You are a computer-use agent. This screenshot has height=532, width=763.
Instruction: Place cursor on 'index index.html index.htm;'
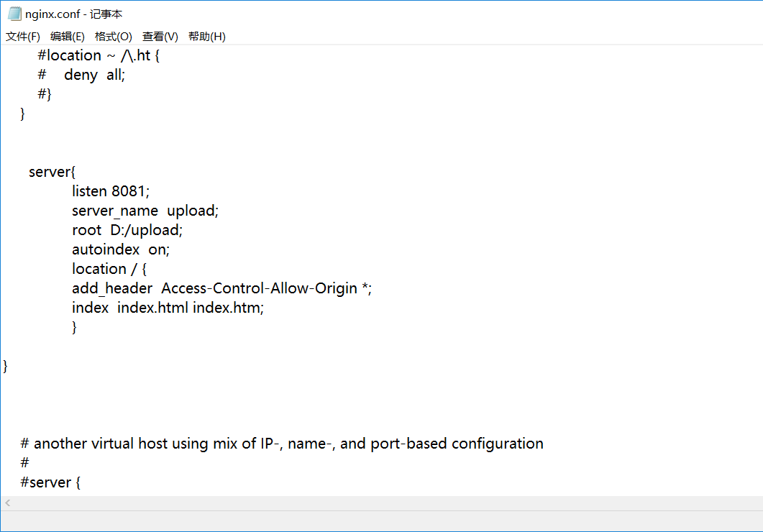[168, 308]
